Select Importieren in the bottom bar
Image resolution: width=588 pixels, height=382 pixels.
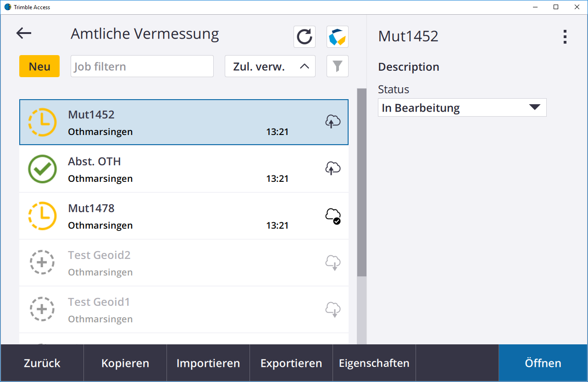tap(208, 363)
